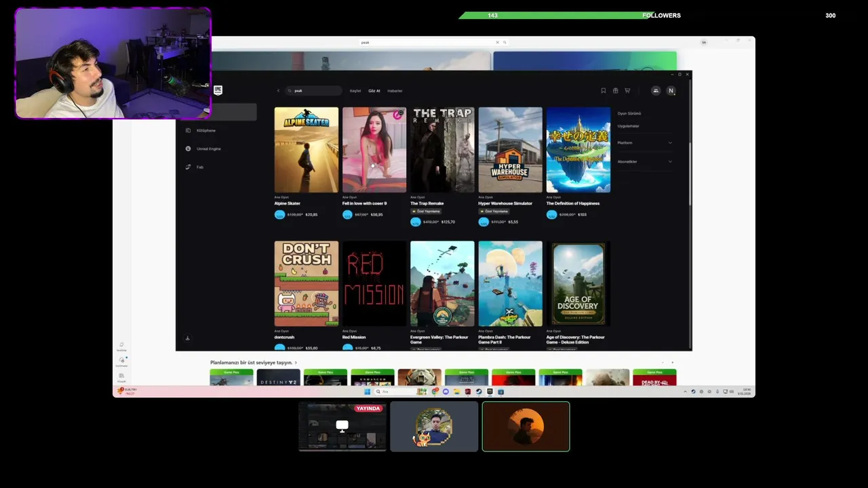Open Chrome icon on the taskbar
This screenshot has width=868, height=488.
click(435, 392)
